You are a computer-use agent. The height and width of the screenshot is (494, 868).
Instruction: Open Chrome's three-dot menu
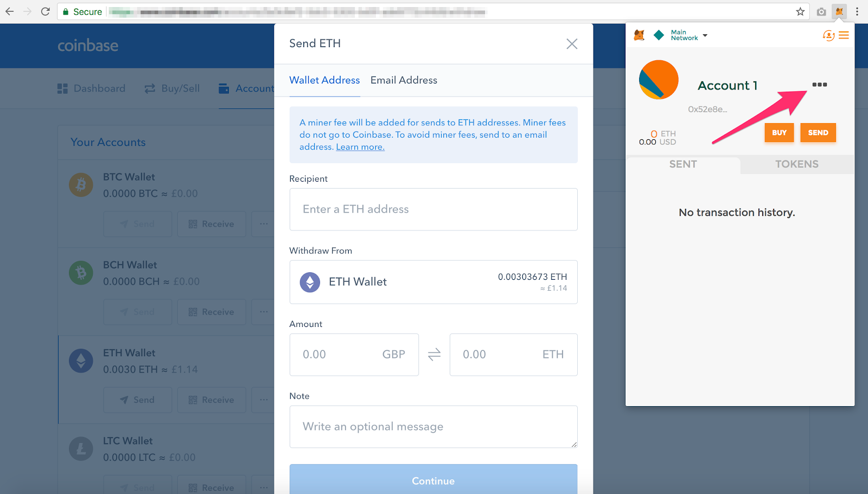857,11
